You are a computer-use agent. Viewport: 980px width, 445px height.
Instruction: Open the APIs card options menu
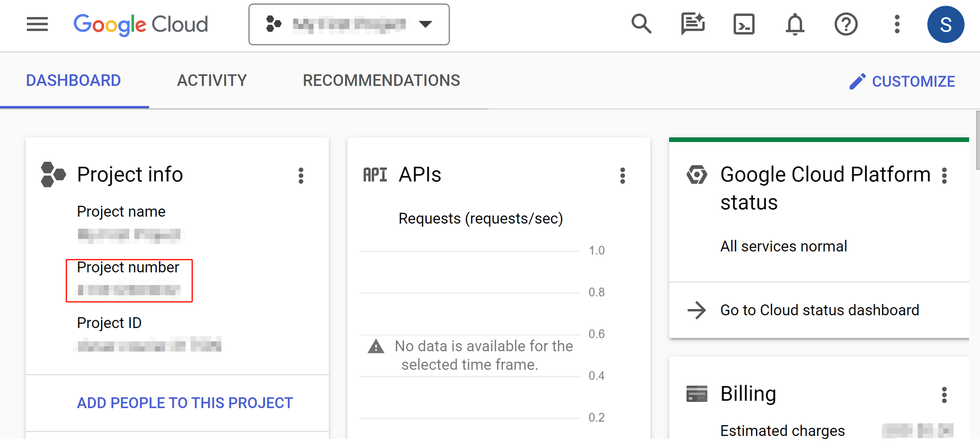(622, 175)
